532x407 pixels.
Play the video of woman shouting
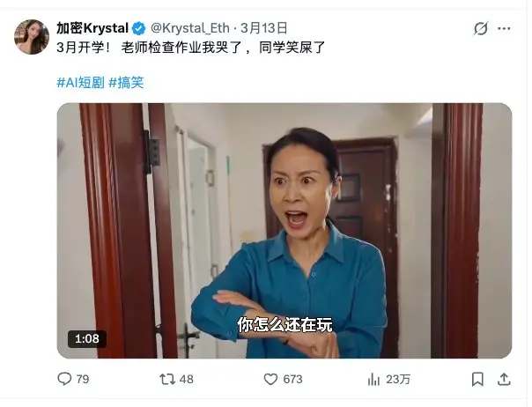point(284,231)
